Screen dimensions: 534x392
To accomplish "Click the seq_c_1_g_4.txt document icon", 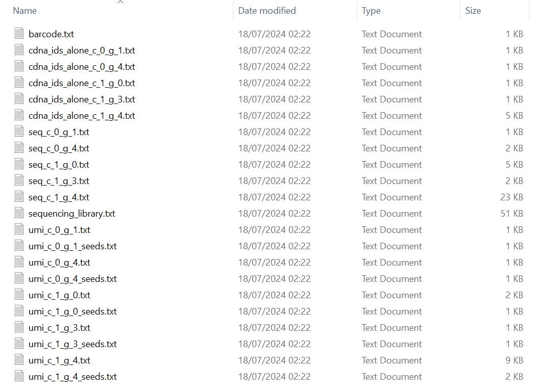I will point(19,197).
